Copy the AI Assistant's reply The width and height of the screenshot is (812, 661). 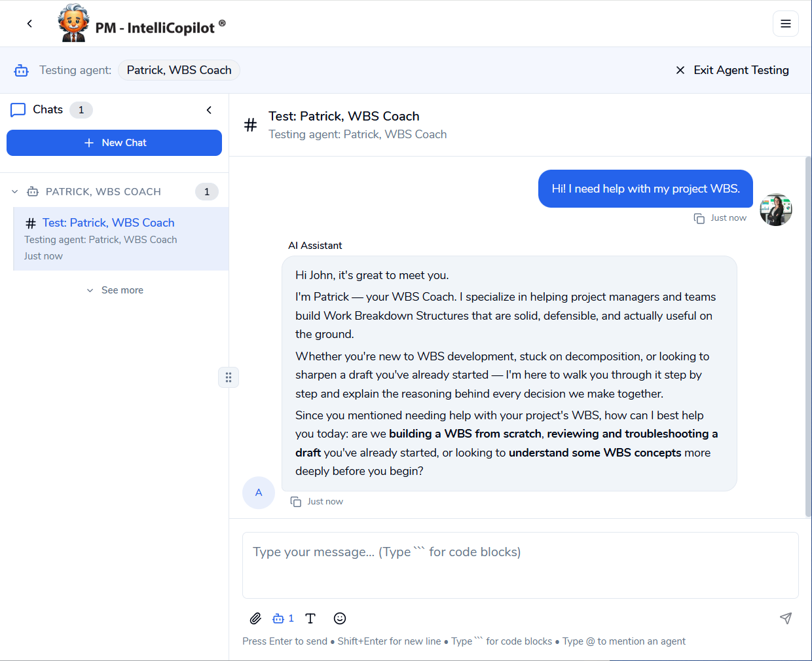coord(295,500)
